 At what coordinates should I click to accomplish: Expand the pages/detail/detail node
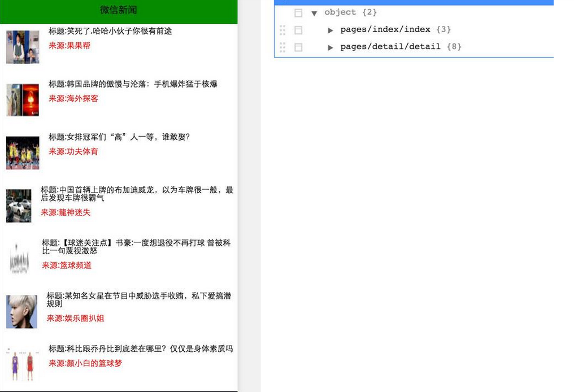click(x=330, y=47)
